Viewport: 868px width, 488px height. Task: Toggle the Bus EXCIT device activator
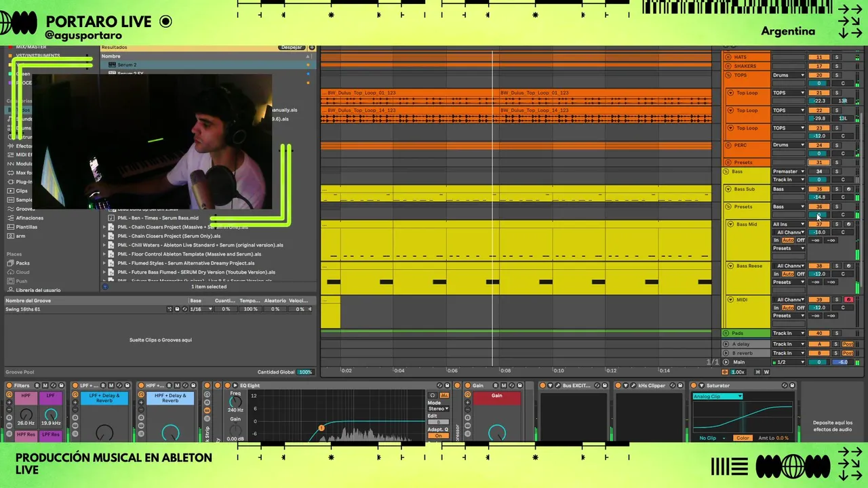(542, 386)
